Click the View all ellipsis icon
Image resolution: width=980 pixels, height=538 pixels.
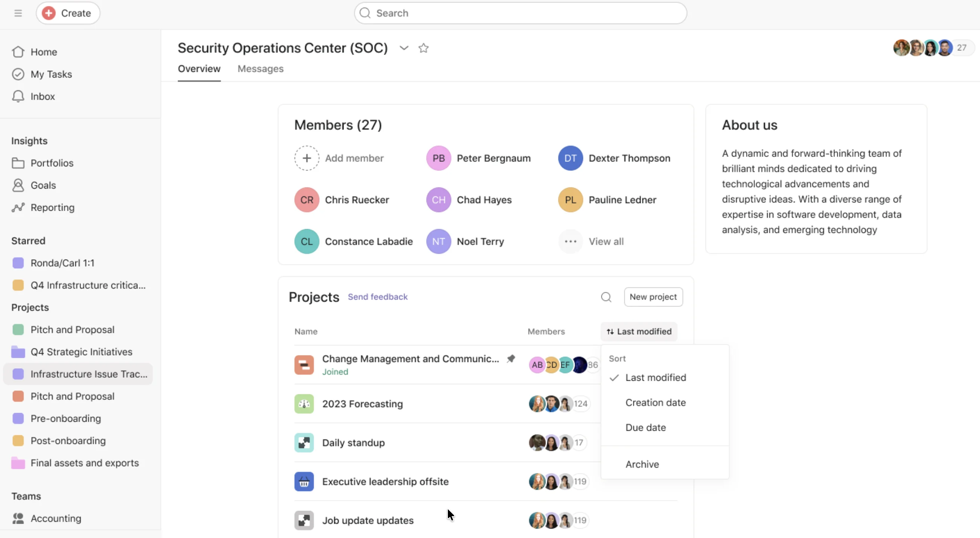pos(570,242)
